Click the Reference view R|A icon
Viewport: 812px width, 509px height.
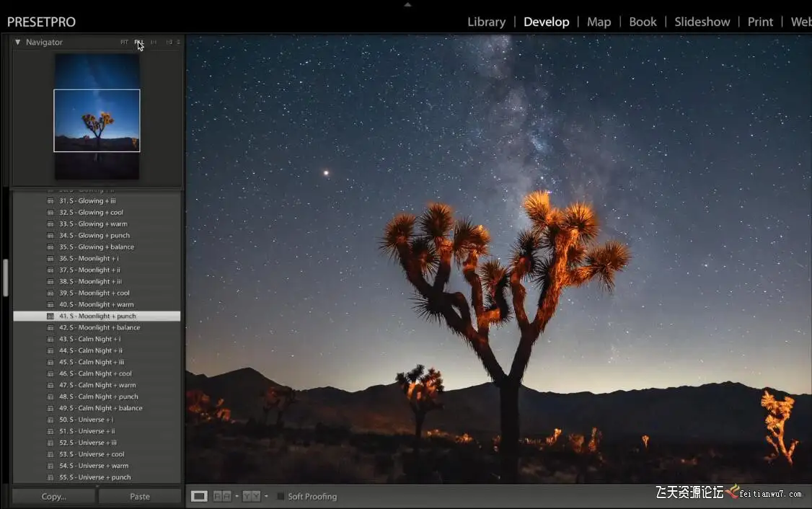tap(222, 496)
